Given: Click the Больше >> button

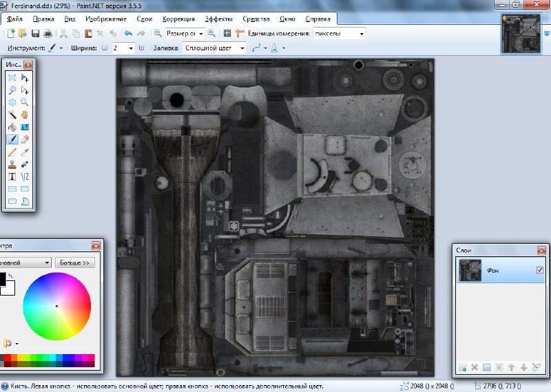Looking at the screenshot, I should pos(75,262).
